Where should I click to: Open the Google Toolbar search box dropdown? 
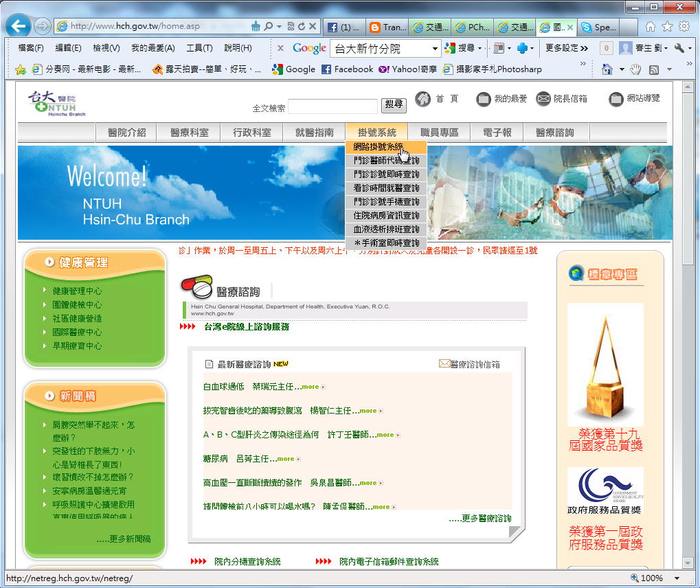[x=435, y=48]
